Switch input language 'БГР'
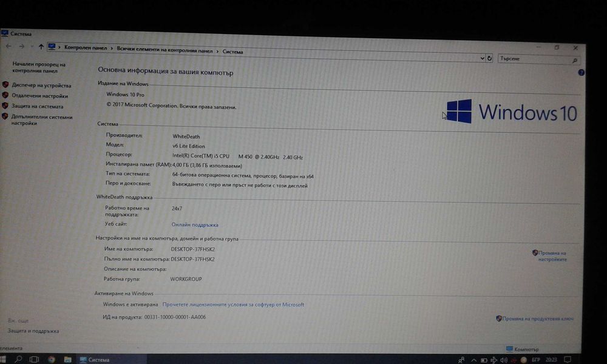The width and height of the screenshot is (607, 364). pos(536,360)
